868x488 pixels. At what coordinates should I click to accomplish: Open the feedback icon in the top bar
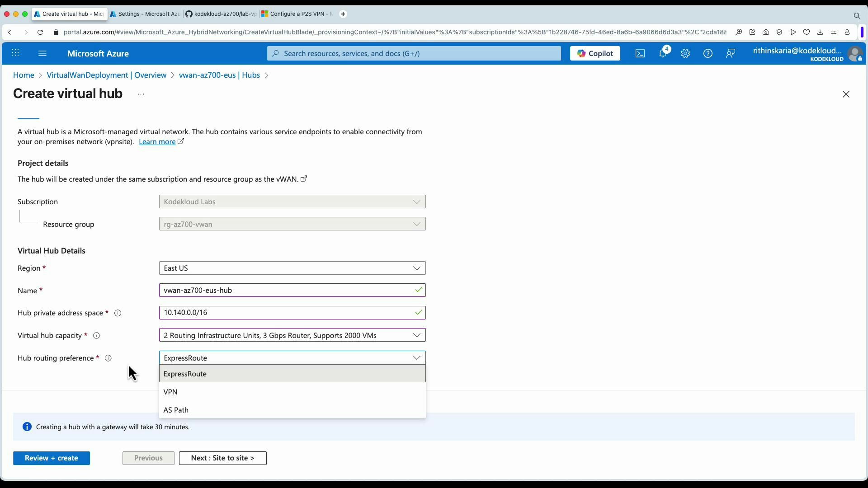[731, 53]
